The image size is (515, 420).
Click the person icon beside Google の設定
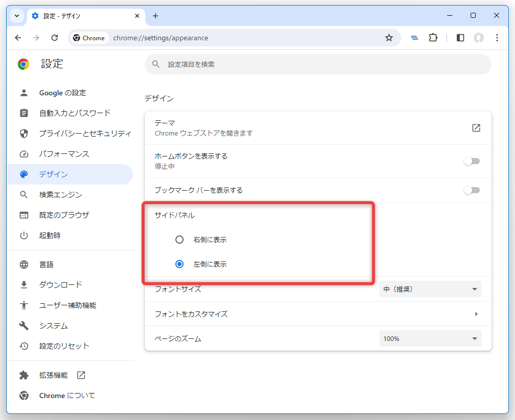24,93
